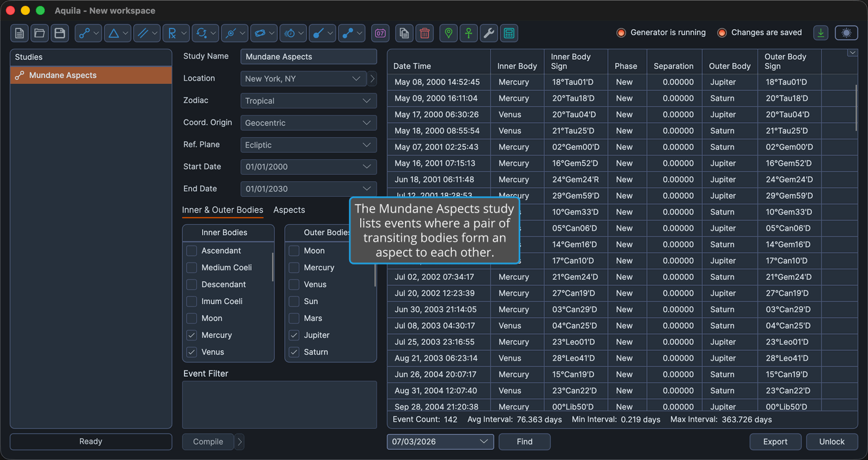
Task: Click into the Event Filter text area
Action: (280, 404)
